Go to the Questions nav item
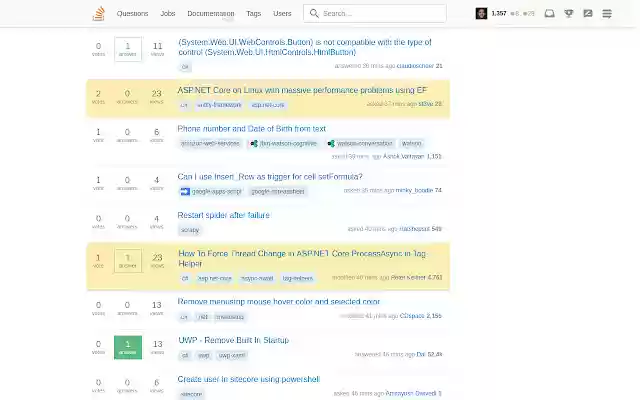The image size is (640, 400). pos(132,13)
